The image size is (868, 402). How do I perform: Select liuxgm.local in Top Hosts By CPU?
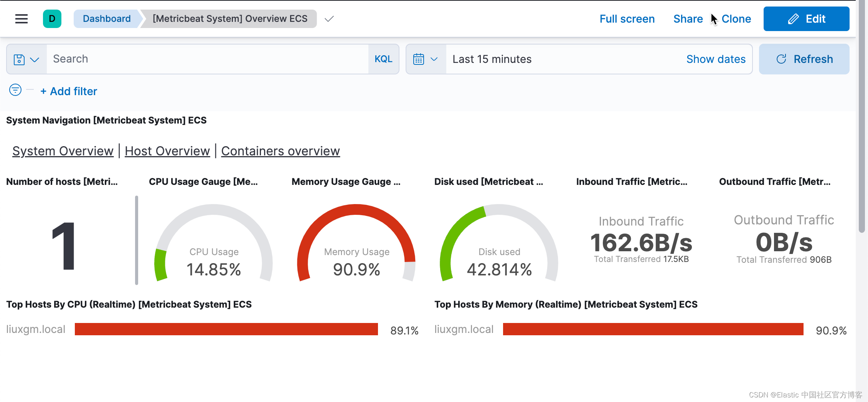[x=36, y=329]
